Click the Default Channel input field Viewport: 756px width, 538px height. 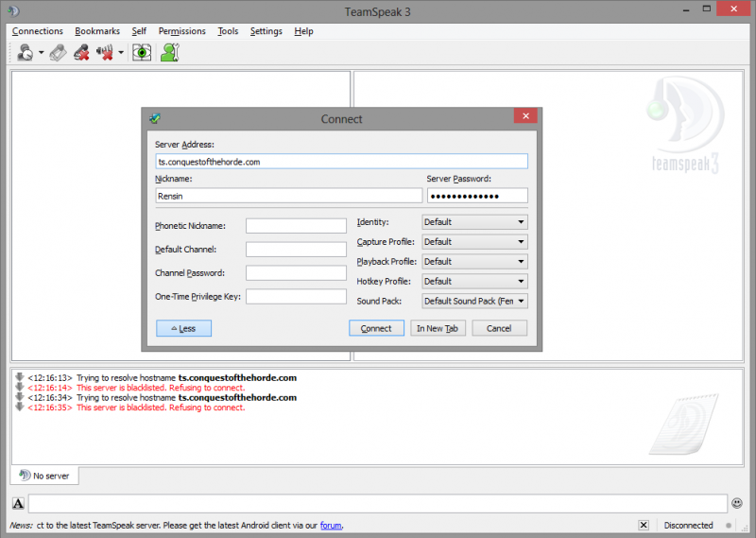pyautogui.click(x=296, y=249)
